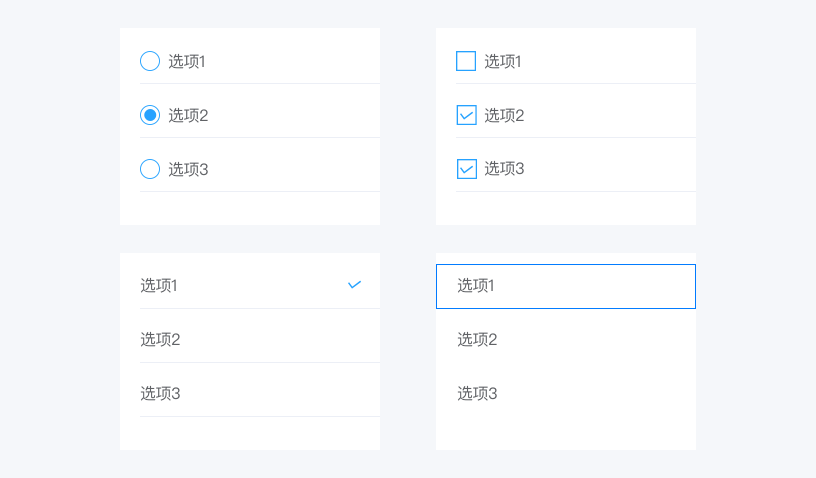Select the 选项1 radio button circle

[x=150, y=61]
